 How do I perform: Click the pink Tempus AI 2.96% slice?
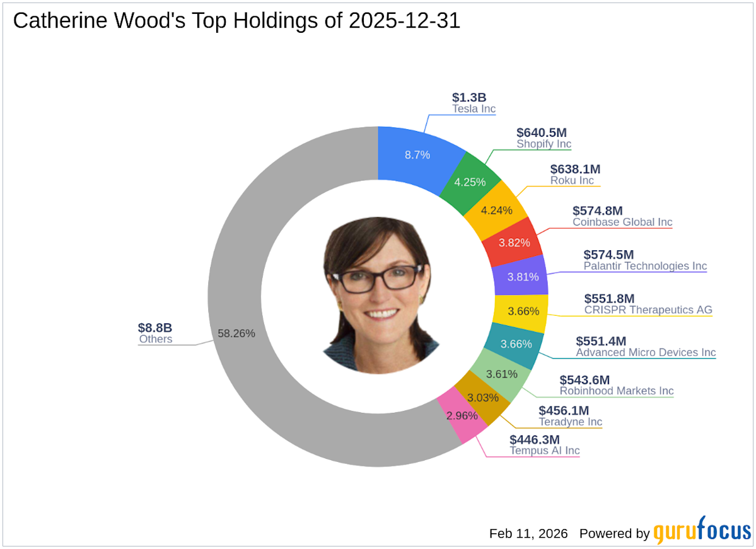click(x=462, y=415)
